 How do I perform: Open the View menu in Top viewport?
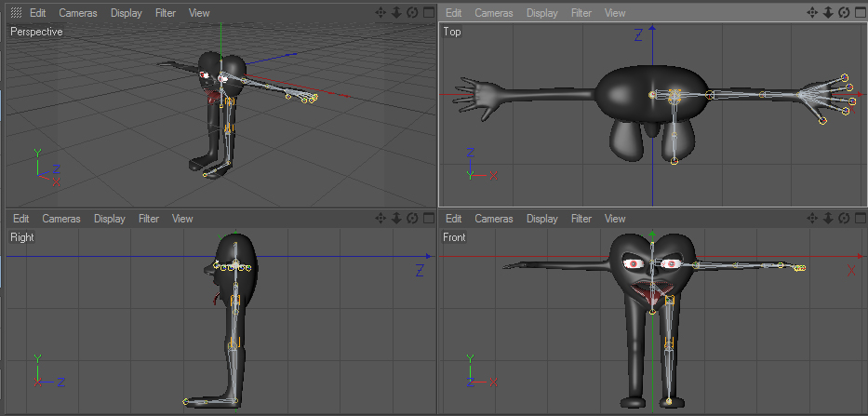(615, 13)
